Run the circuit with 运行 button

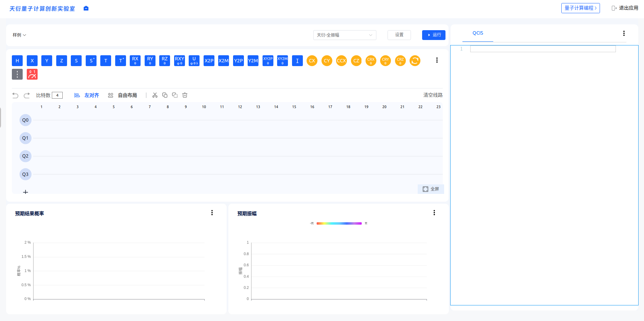tap(434, 35)
